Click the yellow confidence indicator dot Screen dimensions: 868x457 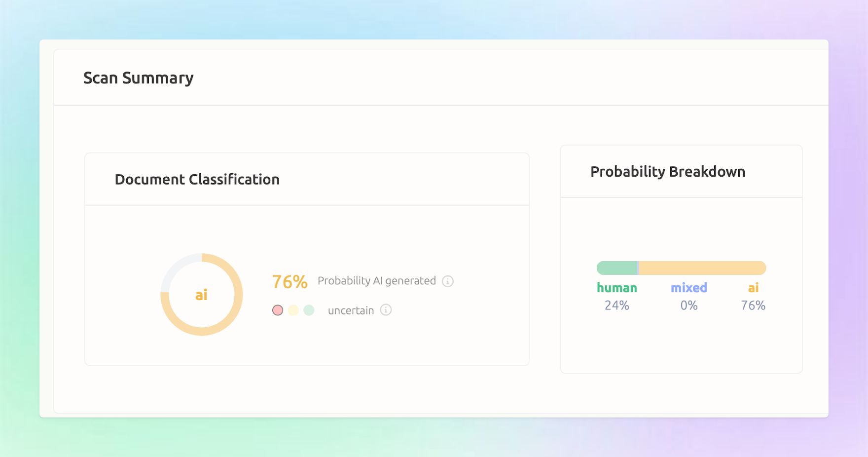coord(293,310)
